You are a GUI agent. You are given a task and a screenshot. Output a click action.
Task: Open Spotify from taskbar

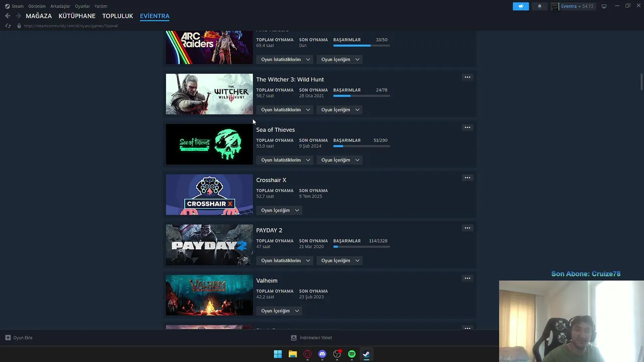pyautogui.click(x=352, y=354)
